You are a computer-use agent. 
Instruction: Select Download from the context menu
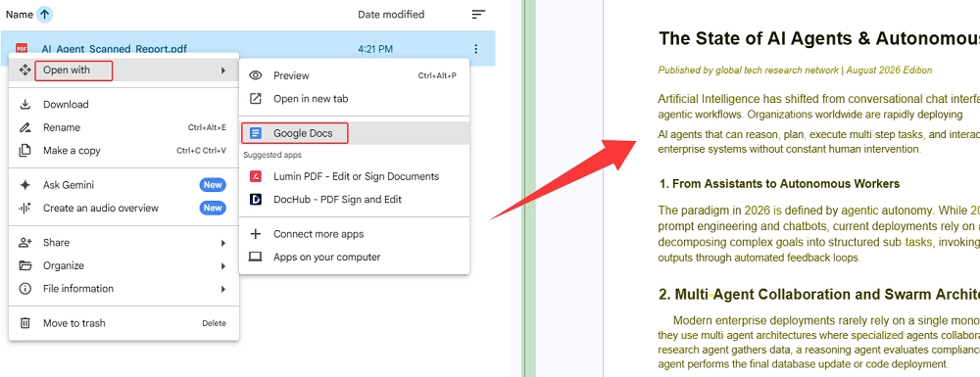(123, 104)
